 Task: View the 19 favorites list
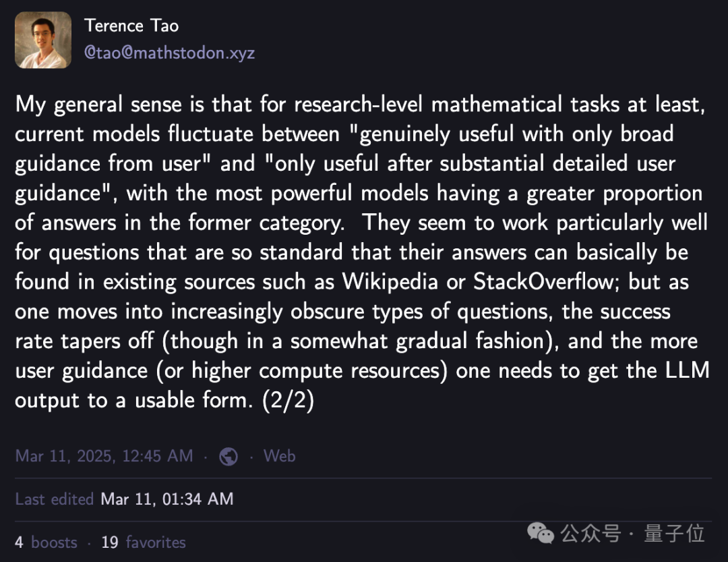(x=144, y=542)
